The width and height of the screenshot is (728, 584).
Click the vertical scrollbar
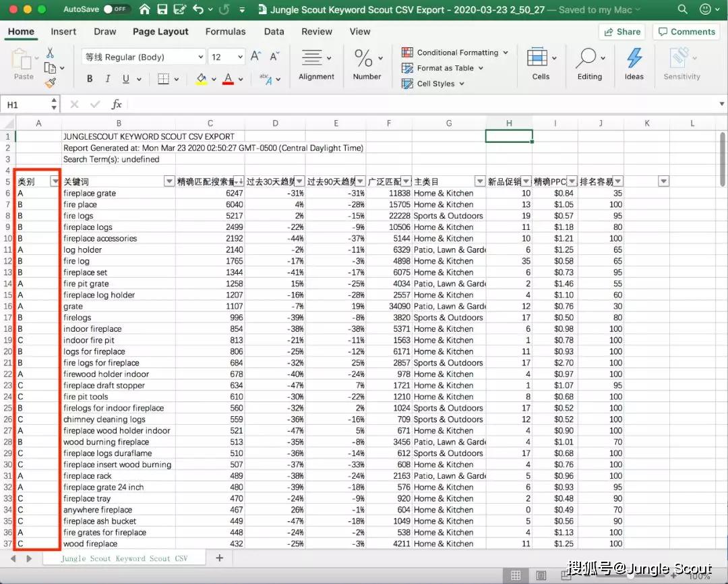coord(723,159)
